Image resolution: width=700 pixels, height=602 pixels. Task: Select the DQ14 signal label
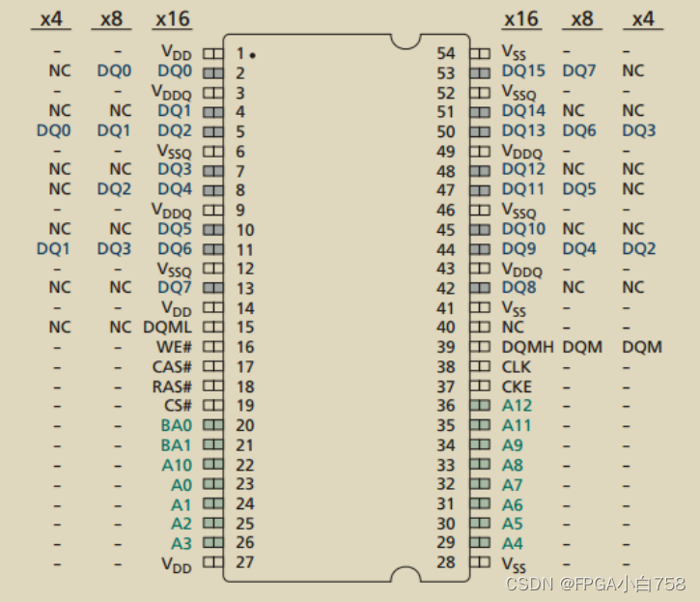[x=523, y=110]
